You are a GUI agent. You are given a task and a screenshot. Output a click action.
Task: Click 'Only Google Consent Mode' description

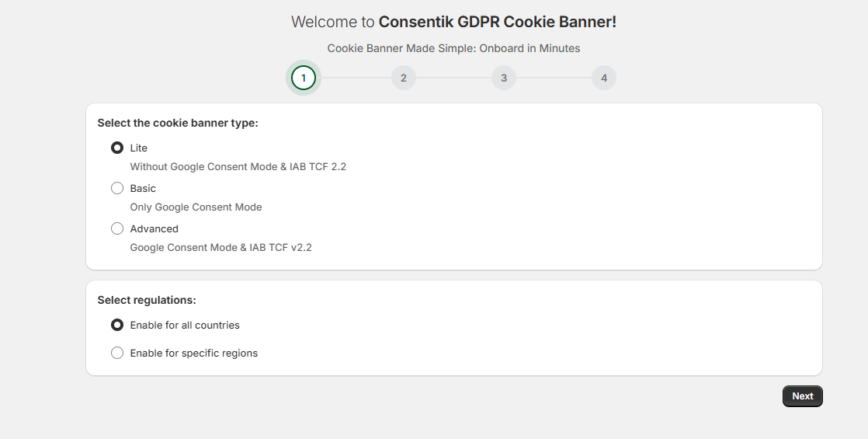(196, 207)
